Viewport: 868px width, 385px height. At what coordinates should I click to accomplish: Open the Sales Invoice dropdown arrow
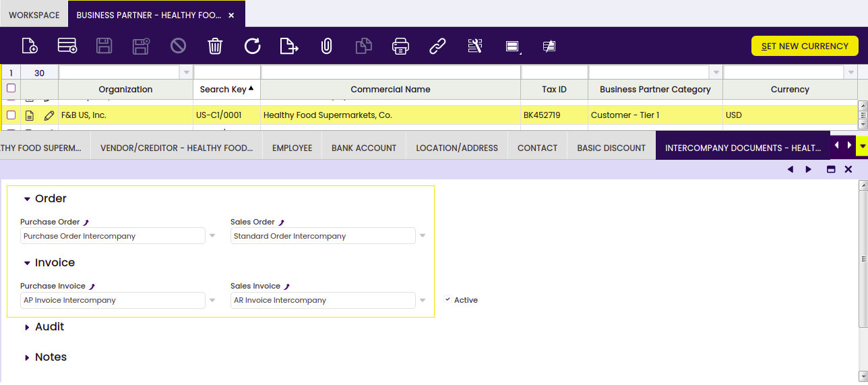(423, 300)
